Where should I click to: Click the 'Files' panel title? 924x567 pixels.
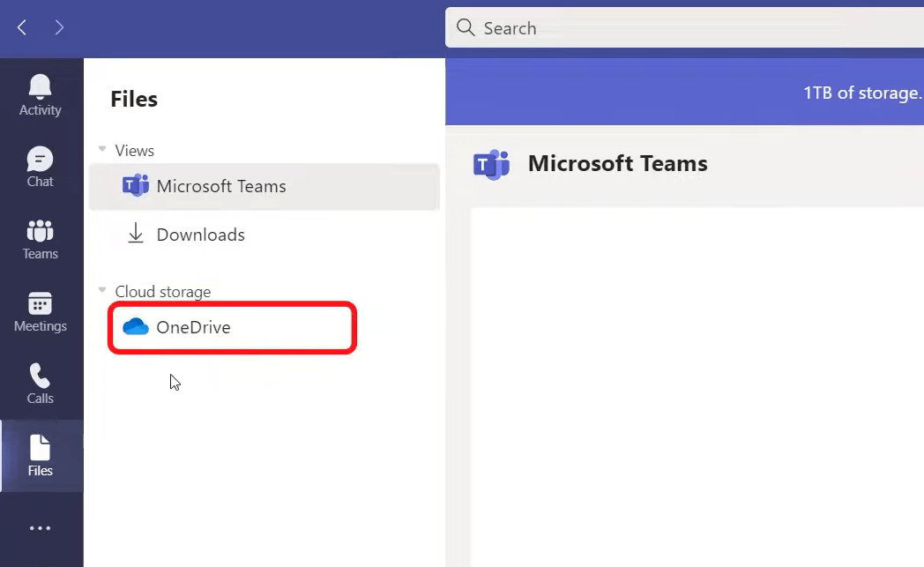point(134,99)
